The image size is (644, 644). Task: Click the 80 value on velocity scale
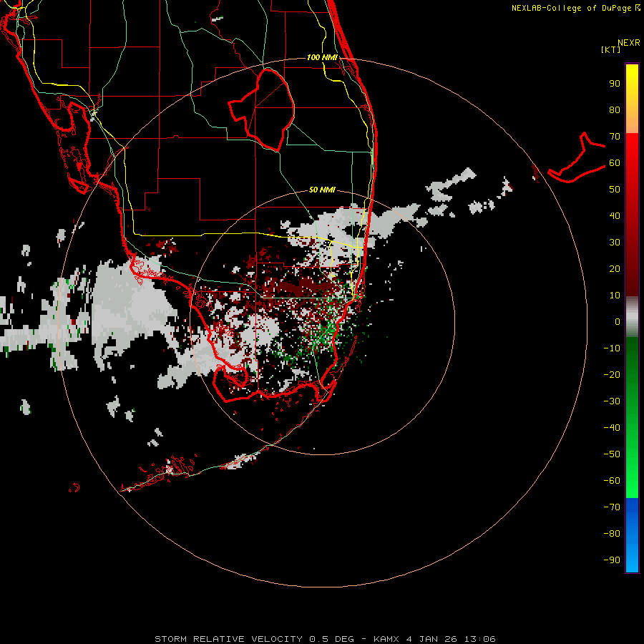click(615, 110)
